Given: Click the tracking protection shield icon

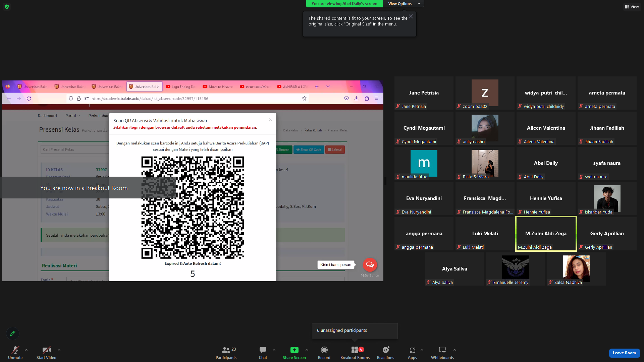Looking at the screenshot, I should click(71, 99).
